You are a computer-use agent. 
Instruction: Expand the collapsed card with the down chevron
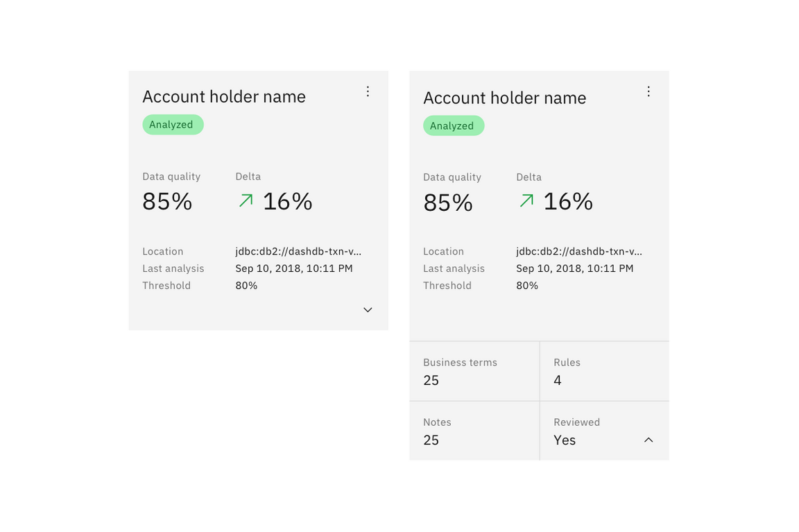(x=368, y=310)
